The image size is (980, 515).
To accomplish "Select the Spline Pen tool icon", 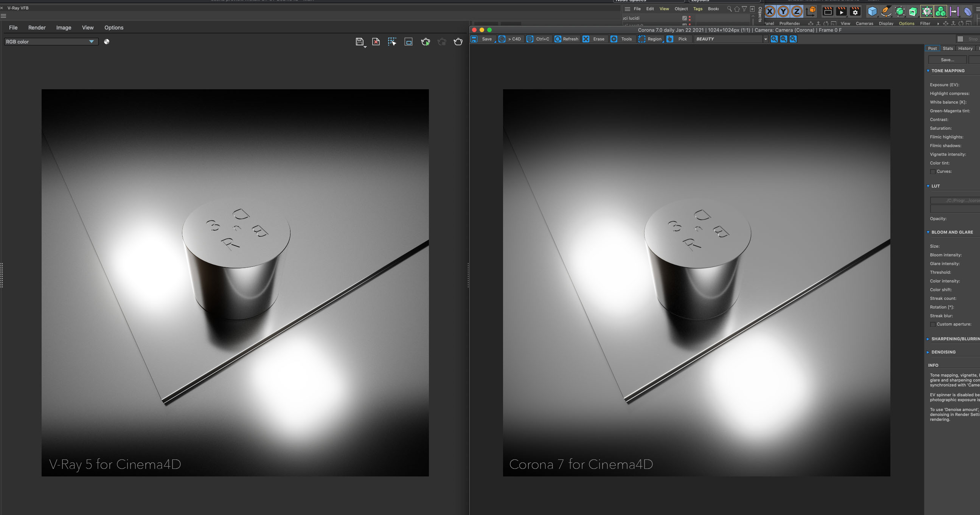I will pos(886,12).
